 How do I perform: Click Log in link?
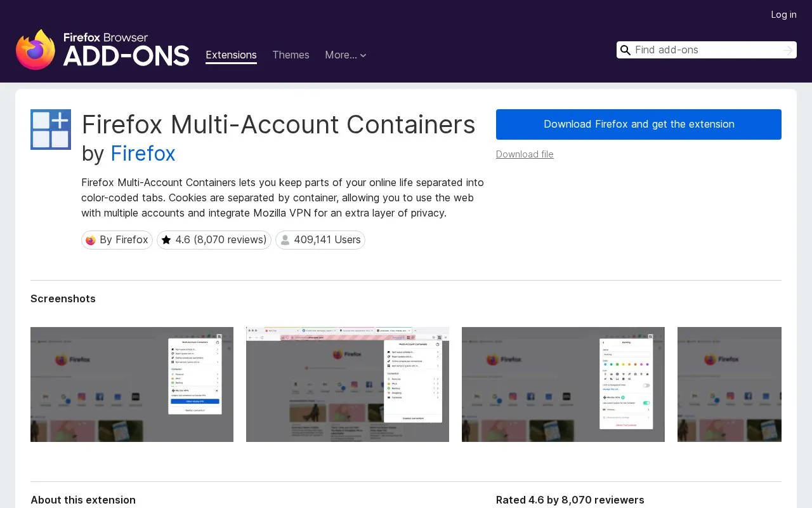(x=783, y=15)
